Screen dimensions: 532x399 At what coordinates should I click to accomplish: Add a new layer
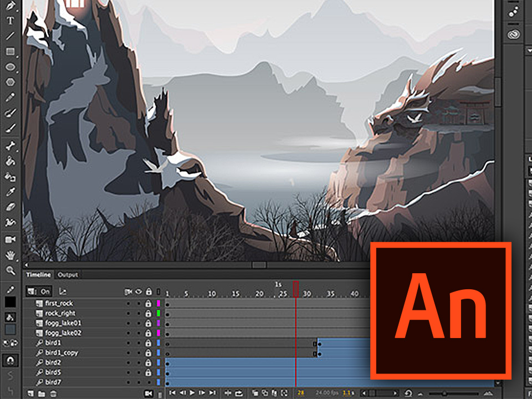pyautogui.click(x=31, y=393)
